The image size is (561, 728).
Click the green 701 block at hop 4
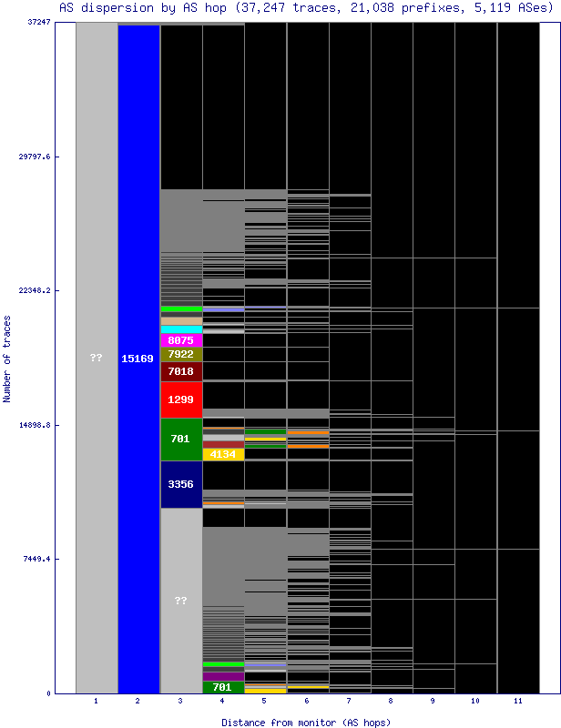click(223, 687)
